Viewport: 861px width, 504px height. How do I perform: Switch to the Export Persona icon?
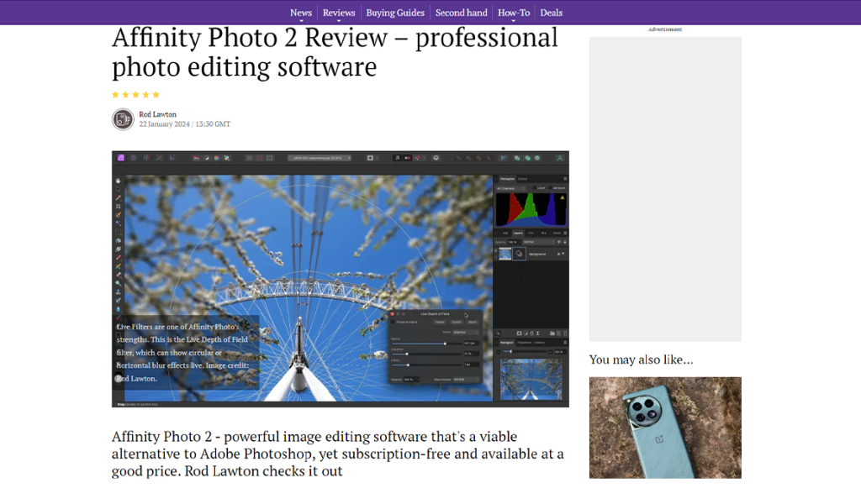click(x=172, y=158)
